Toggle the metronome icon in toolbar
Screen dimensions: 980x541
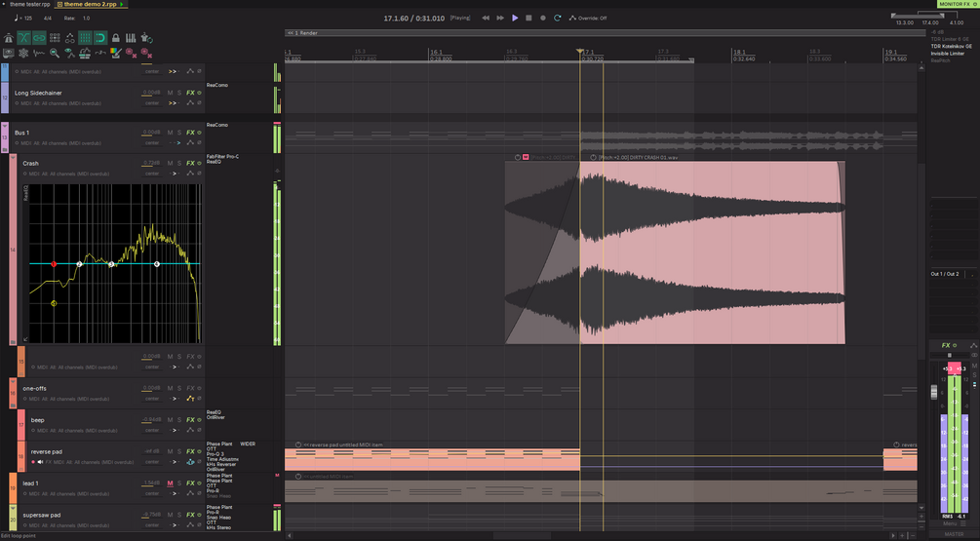[x=8, y=38]
